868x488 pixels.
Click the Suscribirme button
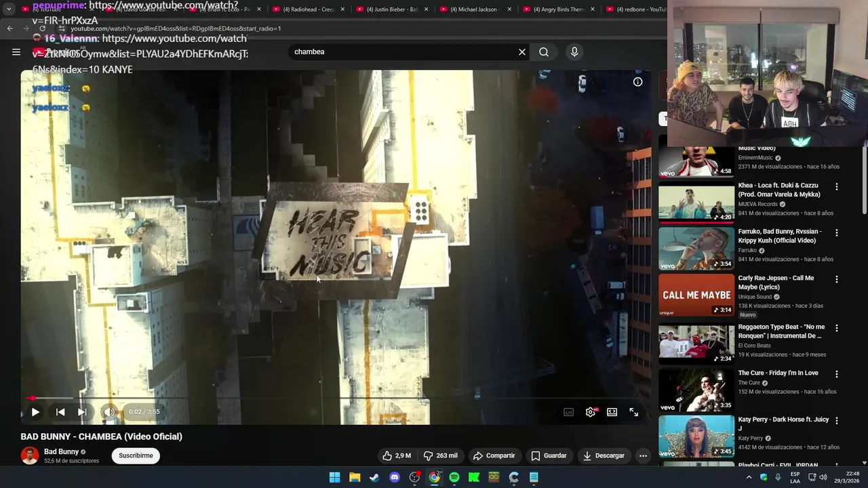(136, 455)
